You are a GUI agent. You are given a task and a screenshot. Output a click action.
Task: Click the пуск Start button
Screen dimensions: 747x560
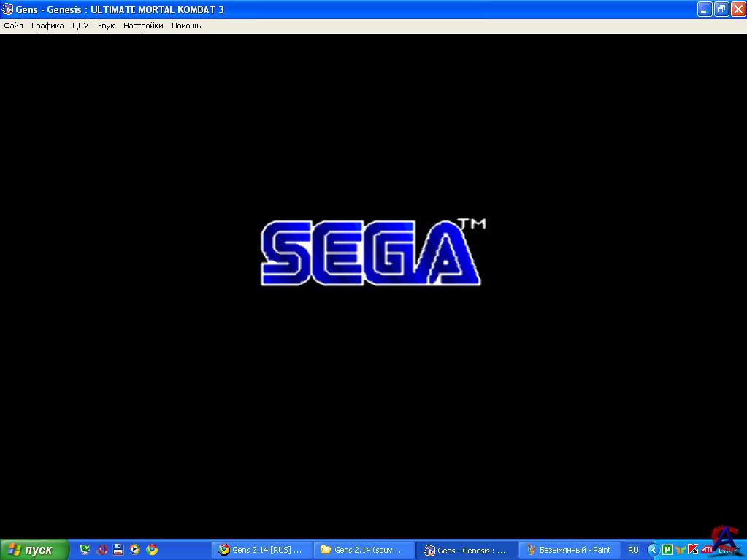coord(34,550)
